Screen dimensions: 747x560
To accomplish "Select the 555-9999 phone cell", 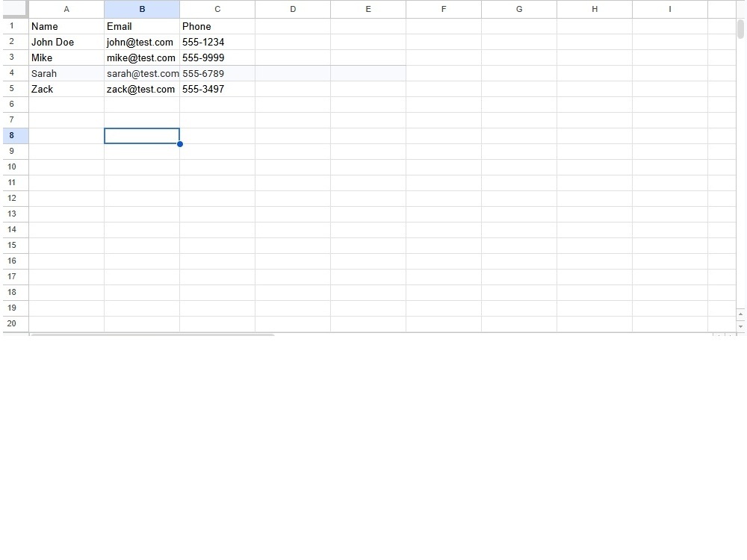I will click(217, 57).
